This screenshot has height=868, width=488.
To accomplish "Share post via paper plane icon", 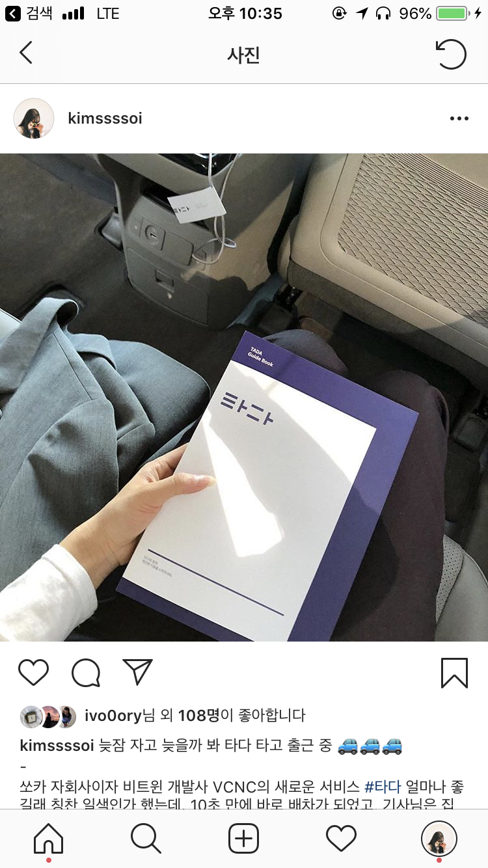I will [137, 672].
